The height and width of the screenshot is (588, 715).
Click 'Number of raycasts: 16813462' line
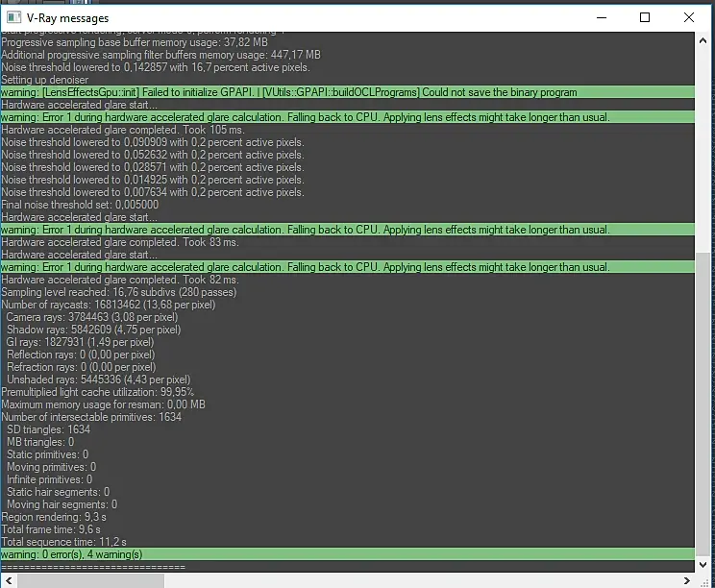point(108,305)
